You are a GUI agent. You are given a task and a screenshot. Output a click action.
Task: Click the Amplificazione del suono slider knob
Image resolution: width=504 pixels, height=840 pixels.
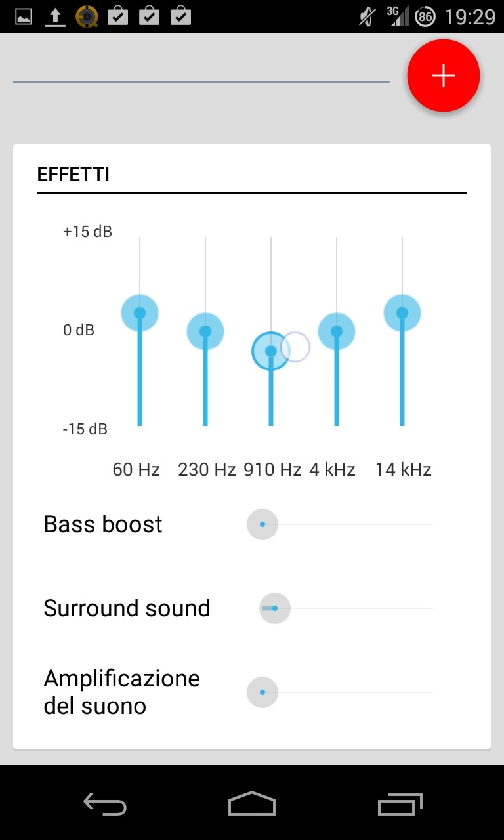(262, 692)
